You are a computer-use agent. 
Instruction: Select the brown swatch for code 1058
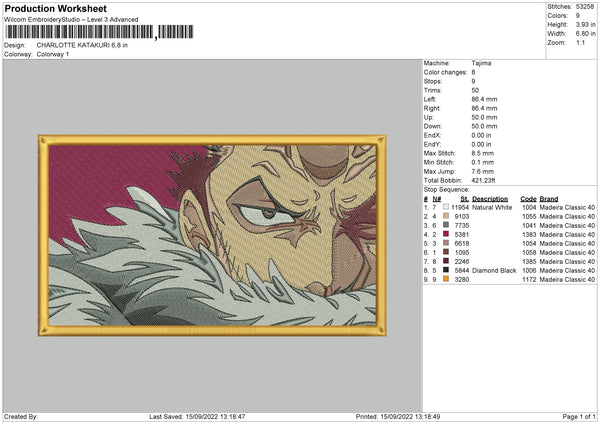[446, 252]
